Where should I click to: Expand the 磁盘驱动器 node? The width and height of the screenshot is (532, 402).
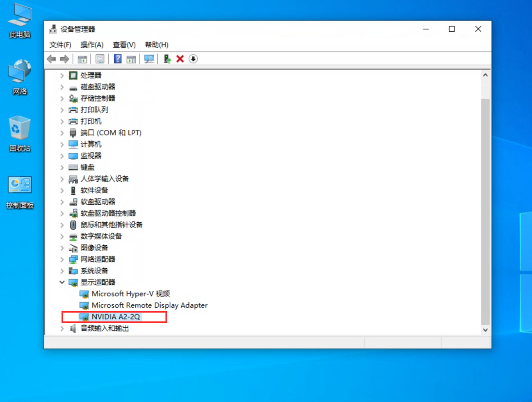point(62,87)
